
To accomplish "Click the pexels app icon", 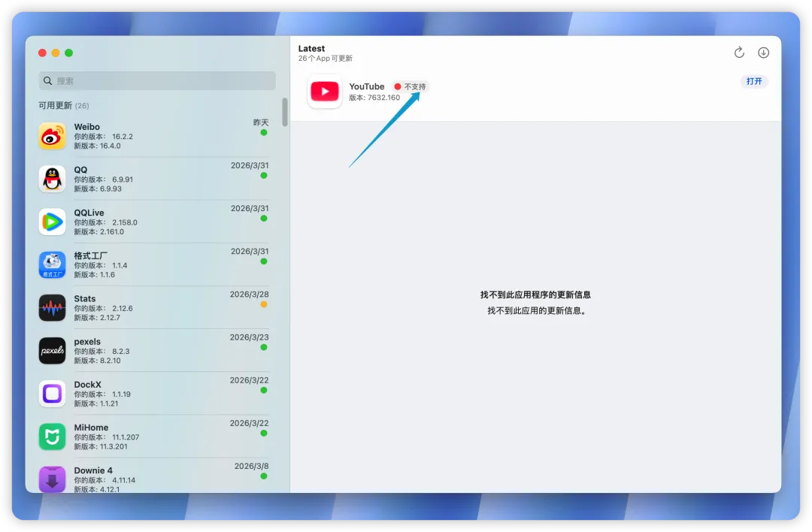I will click(53, 351).
